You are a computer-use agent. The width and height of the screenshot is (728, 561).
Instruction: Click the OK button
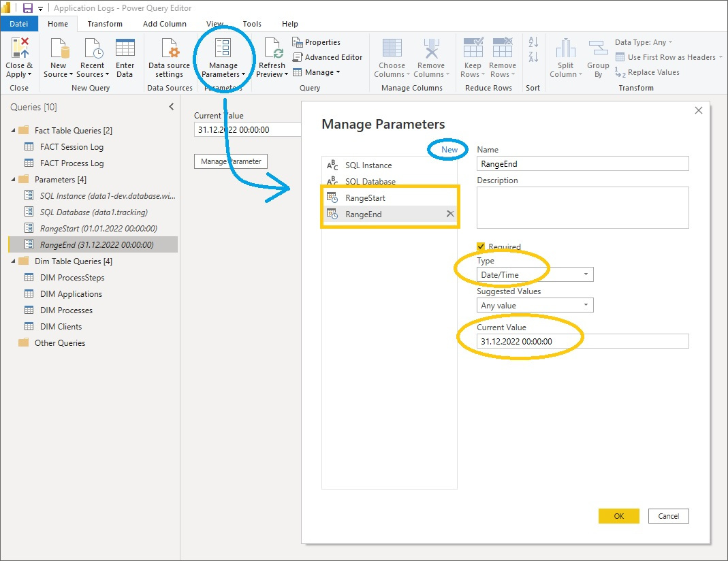[618, 516]
